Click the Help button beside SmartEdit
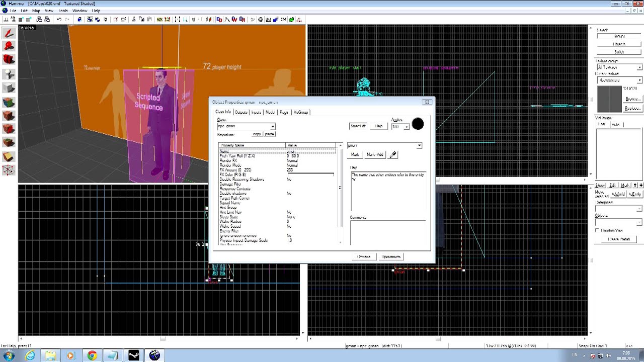644x362 pixels. [379, 126]
